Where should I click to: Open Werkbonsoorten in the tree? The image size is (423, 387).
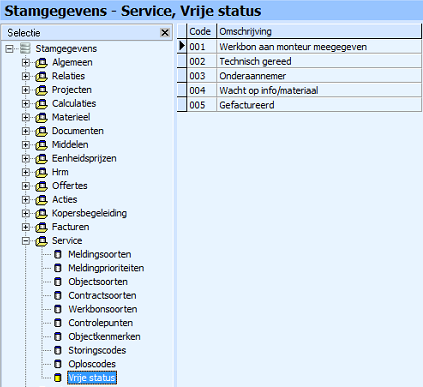(x=103, y=309)
